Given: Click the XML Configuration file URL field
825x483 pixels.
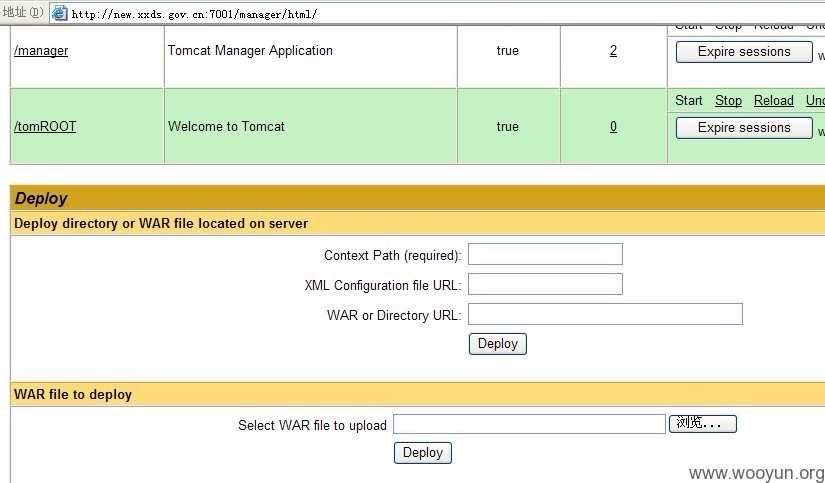Looking at the screenshot, I should 545,284.
